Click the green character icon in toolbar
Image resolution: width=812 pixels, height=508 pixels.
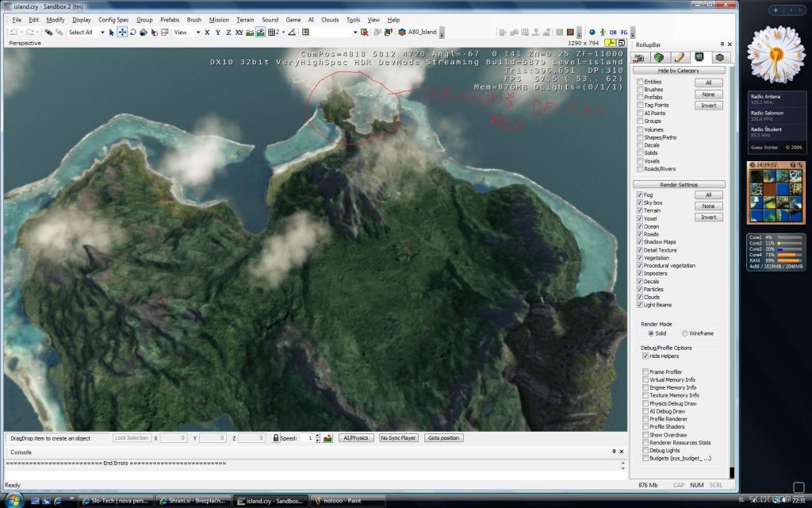click(603, 32)
